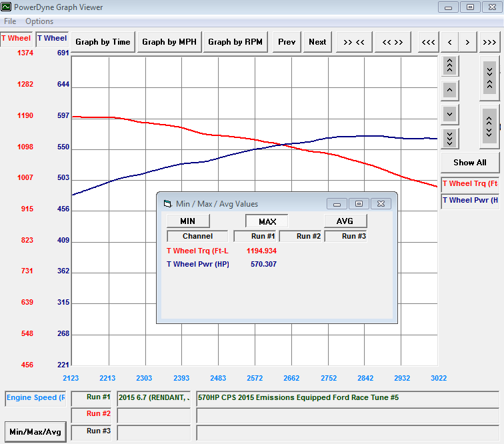Click the empty Run #3 description field

[x=348, y=433]
